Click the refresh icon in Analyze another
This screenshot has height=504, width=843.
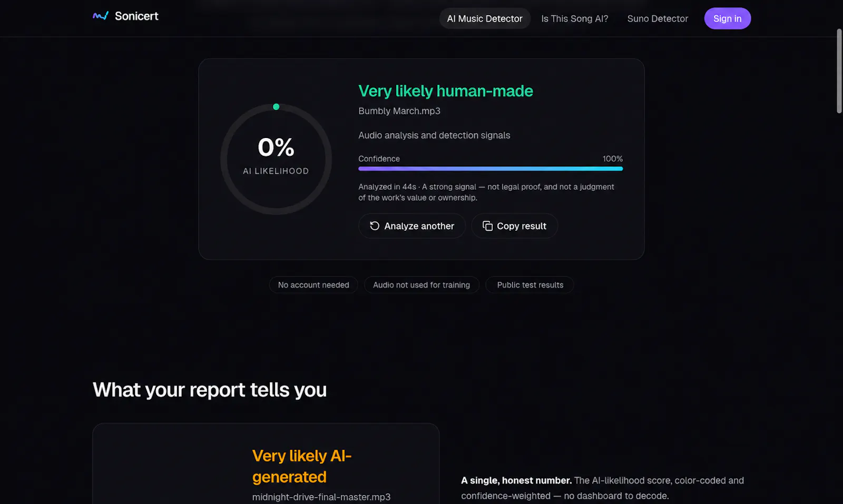pos(375,226)
